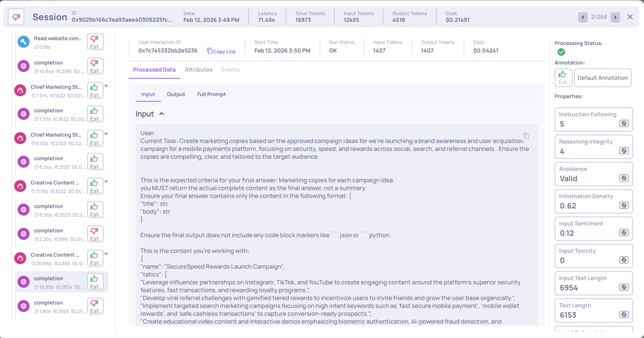Go to next session arrow
Viewport: 644px width, 338px height.
pyautogui.click(x=615, y=17)
